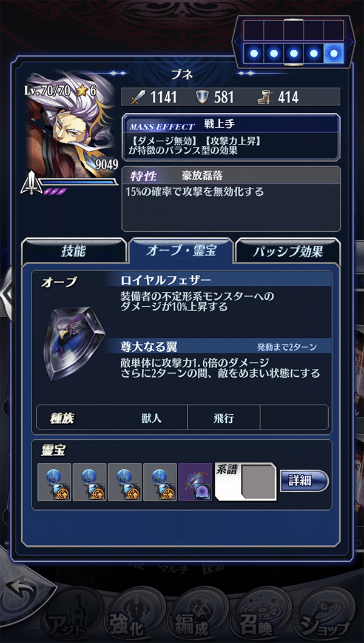Screen dimensions: 364x643
Task: Open the 技能 tab
Action: coord(74,251)
